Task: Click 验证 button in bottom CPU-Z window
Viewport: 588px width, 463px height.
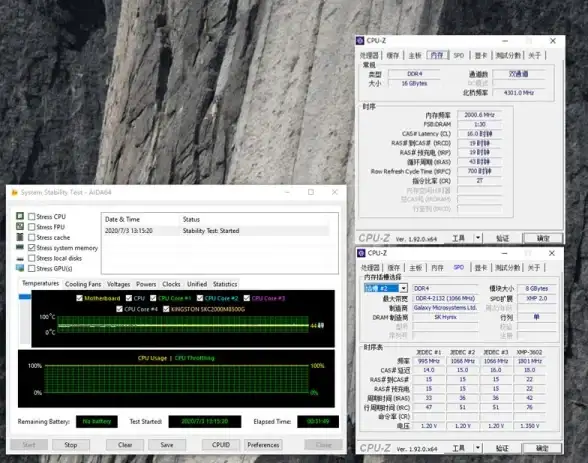Action: (x=502, y=448)
